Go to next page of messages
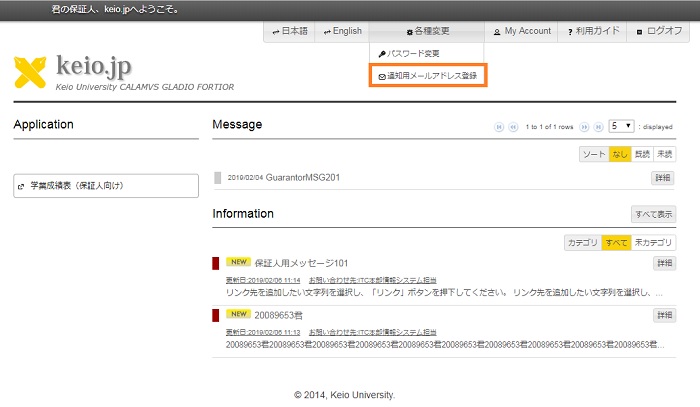Image resolution: width=700 pixels, height=407 pixels. click(x=584, y=127)
